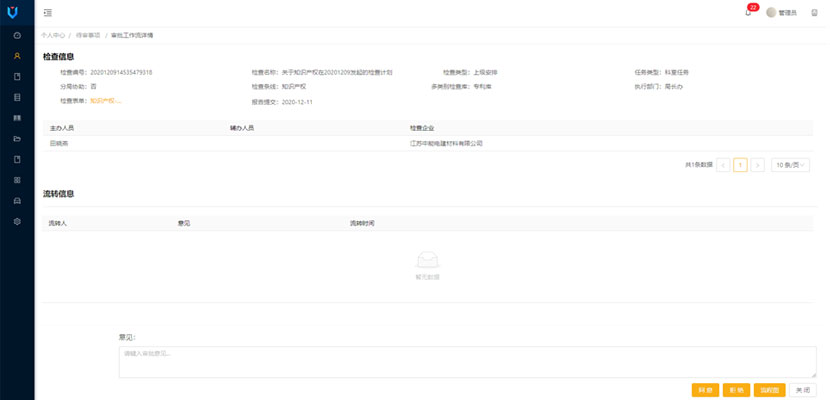The width and height of the screenshot is (830, 400).
Task: Click the 意见 column header in flow table
Action: (x=184, y=223)
